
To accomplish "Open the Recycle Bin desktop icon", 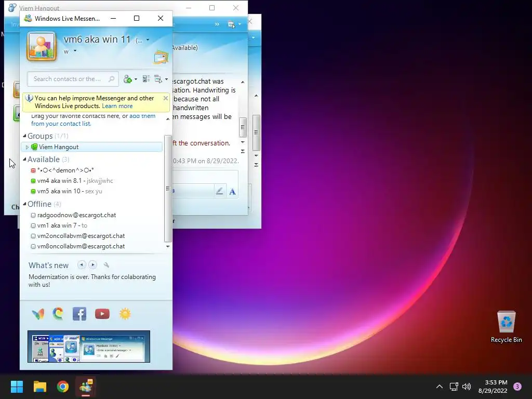I will (x=506, y=327).
